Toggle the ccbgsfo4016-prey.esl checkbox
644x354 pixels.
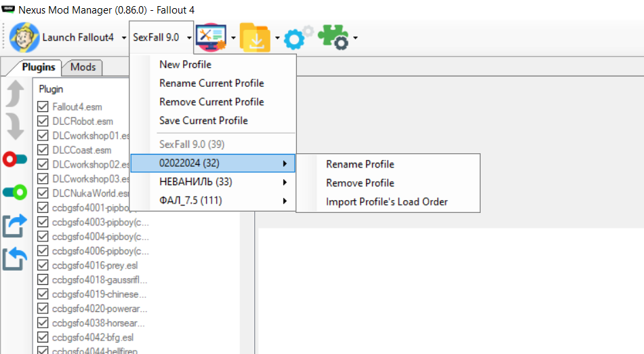tap(43, 265)
